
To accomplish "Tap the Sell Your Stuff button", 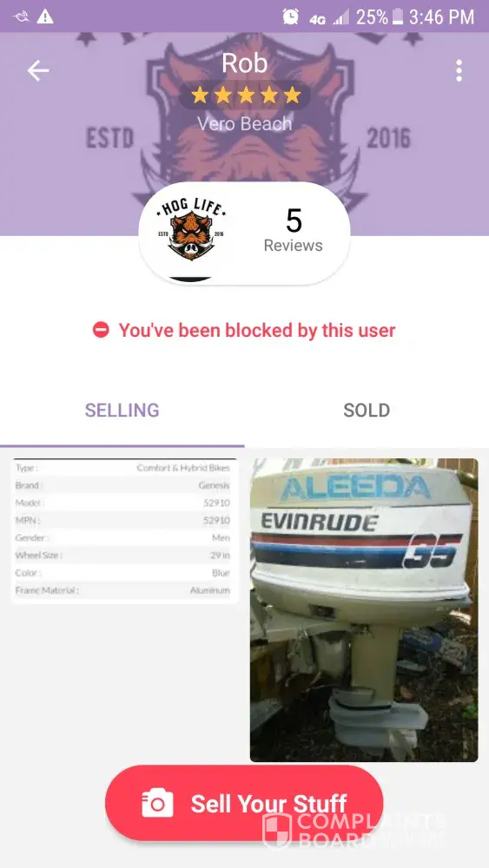I will [x=244, y=803].
